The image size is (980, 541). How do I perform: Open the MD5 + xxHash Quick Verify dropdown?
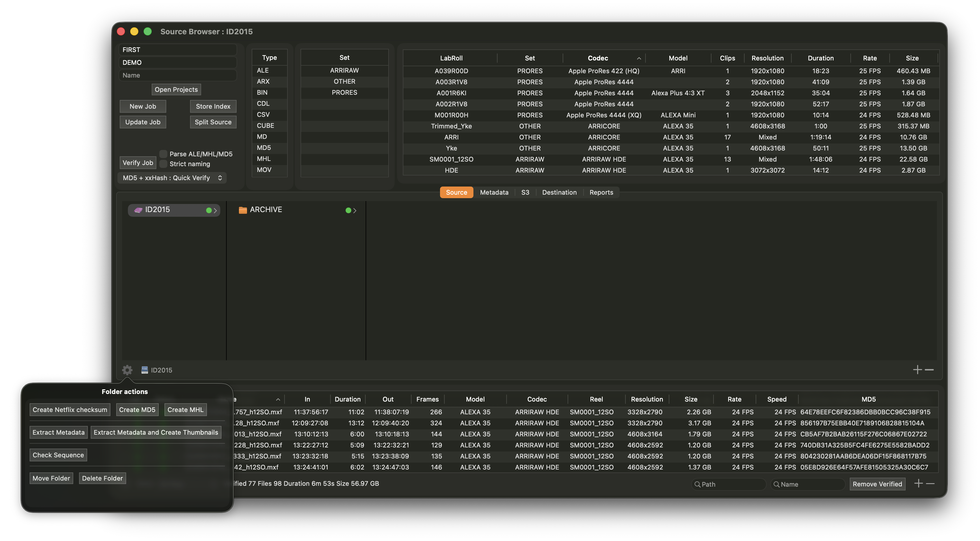click(172, 178)
